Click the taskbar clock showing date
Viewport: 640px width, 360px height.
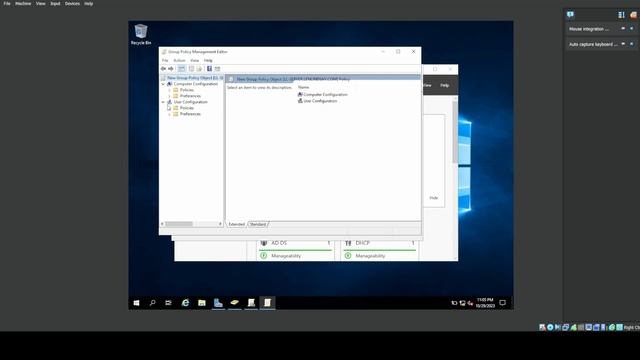[x=485, y=303]
